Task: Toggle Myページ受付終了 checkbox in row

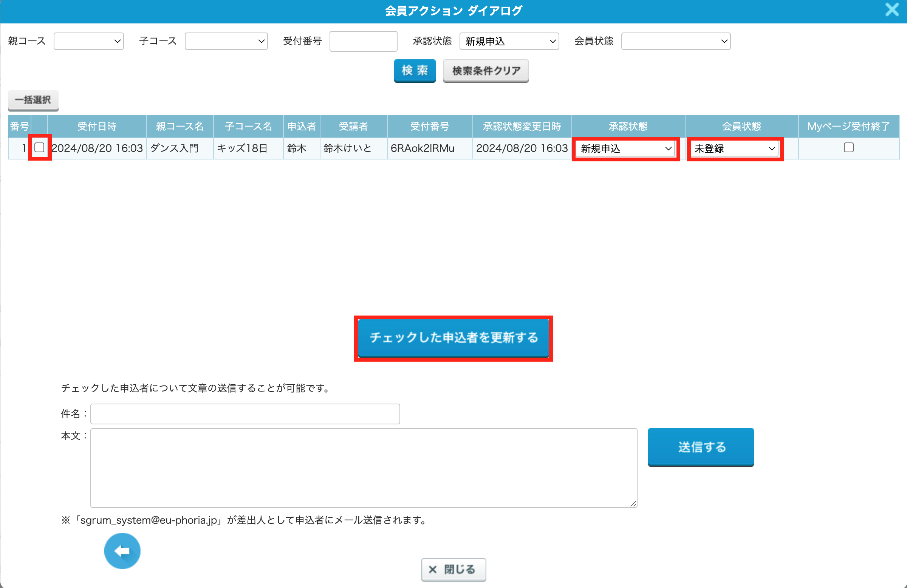Action: 849,147
